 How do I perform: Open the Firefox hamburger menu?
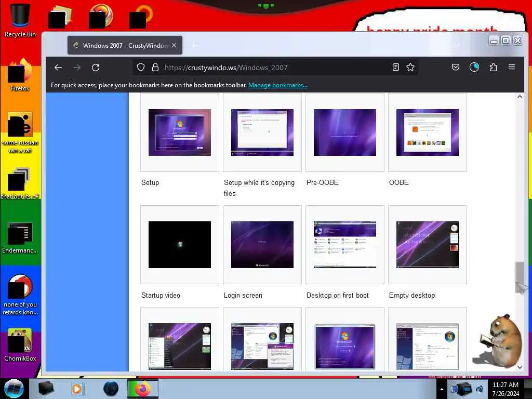pos(512,67)
